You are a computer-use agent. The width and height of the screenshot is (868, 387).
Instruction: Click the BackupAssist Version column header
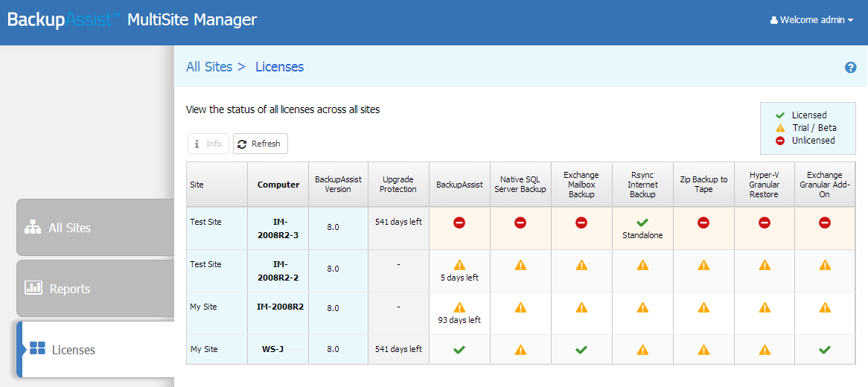[338, 185]
